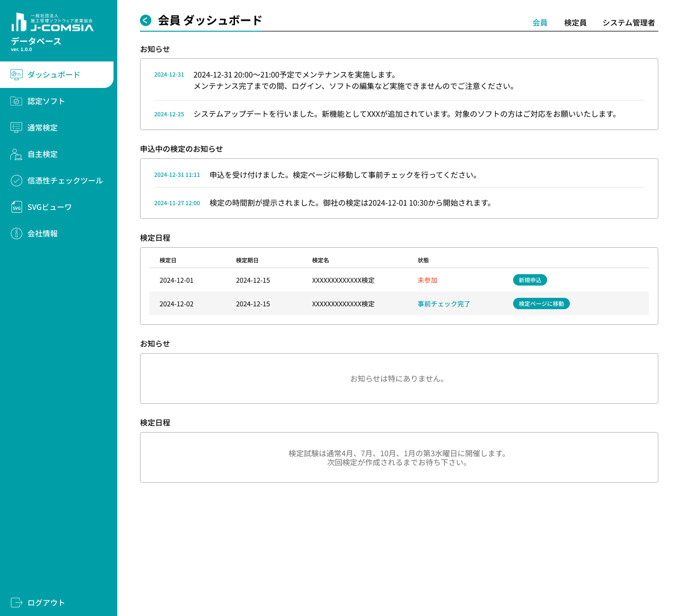Click the SVGビューワ file icon
The width and height of the screenshot is (681, 616).
point(17,207)
